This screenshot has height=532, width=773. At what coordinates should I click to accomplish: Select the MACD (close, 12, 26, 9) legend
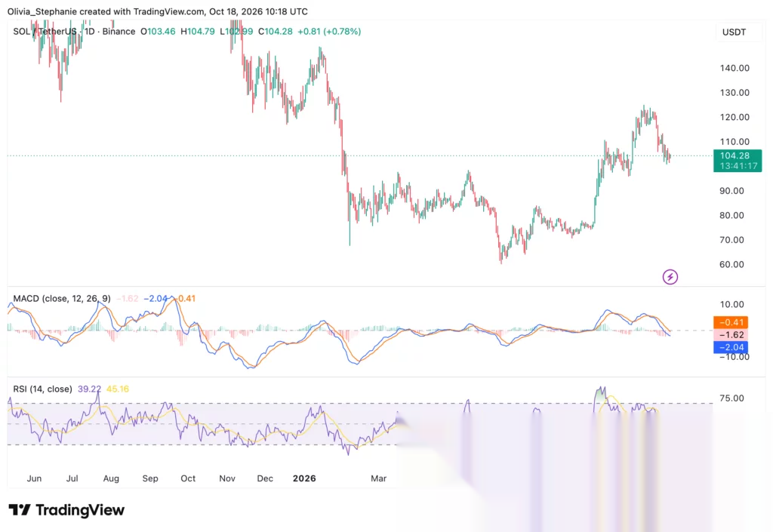pyautogui.click(x=62, y=299)
